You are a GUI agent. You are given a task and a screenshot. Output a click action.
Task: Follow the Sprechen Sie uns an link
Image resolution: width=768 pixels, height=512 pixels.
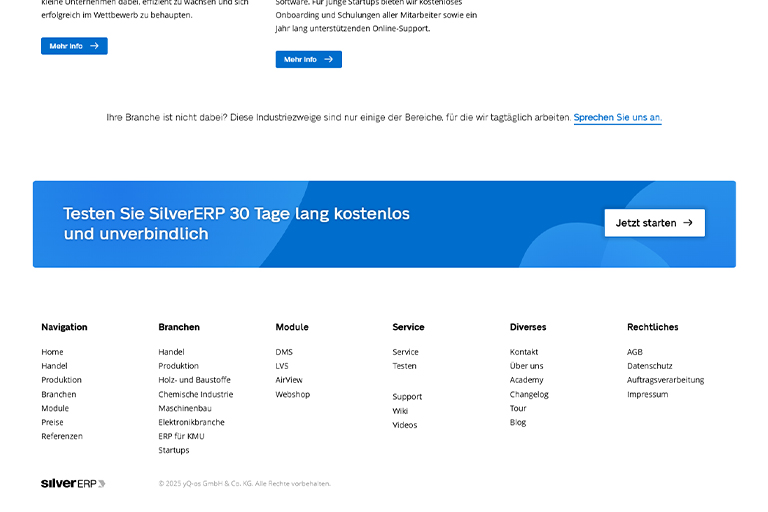click(618, 118)
